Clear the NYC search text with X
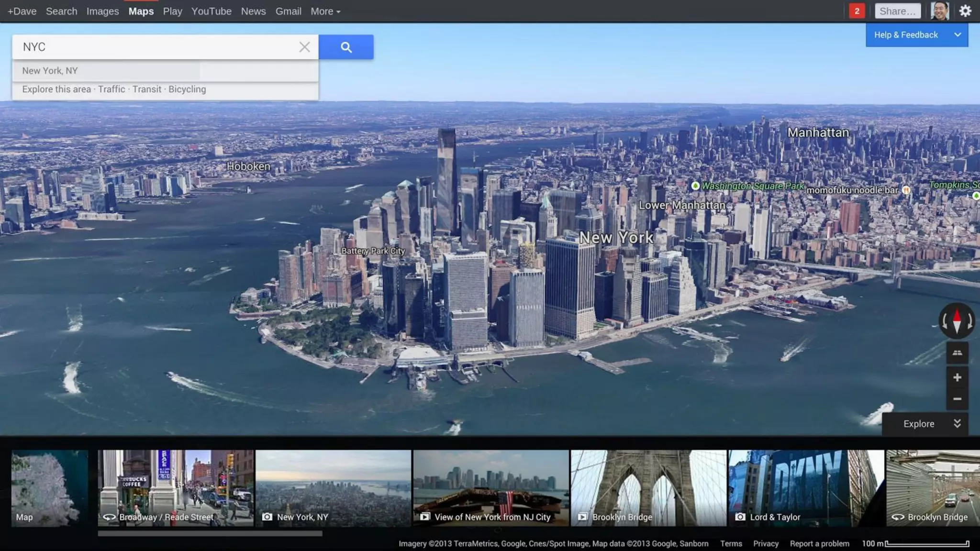Viewport: 980px width, 551px height. (x=304, y=47)
